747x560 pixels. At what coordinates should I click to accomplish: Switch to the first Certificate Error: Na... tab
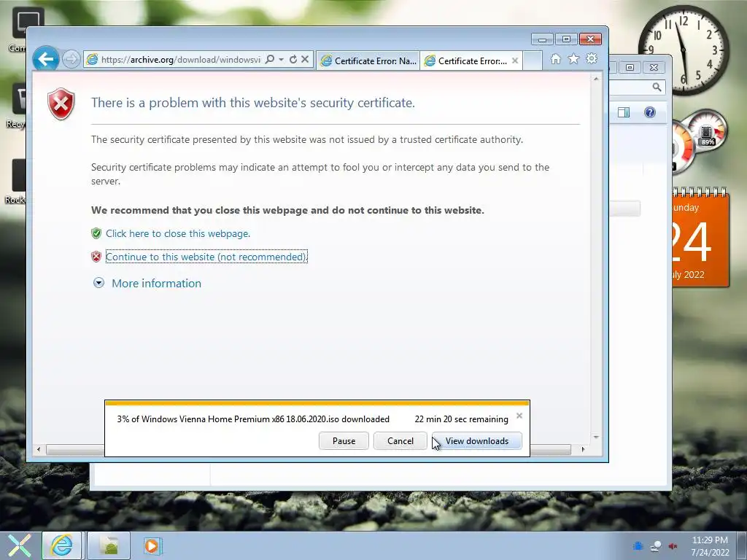[x=368, y=61]
